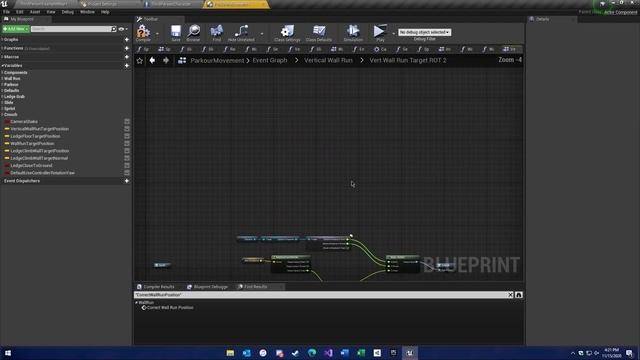
Task: Switch to the Compiler Results tab
Action: (x=156, y=287)
